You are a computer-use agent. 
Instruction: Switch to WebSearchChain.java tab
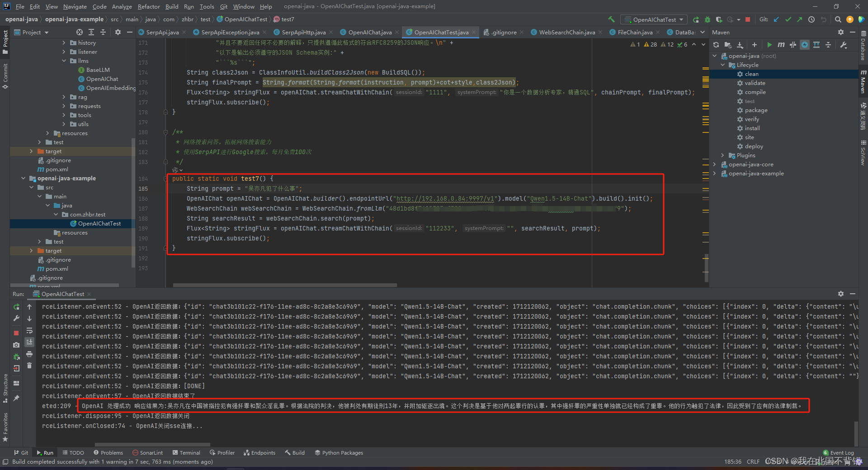tap(567, 32)
